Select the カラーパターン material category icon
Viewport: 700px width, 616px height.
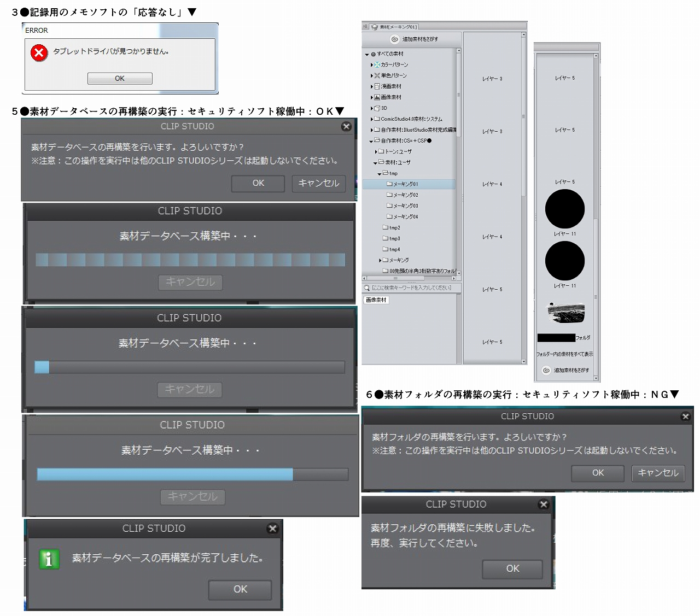pyautogui.click(x=377, y=65)
